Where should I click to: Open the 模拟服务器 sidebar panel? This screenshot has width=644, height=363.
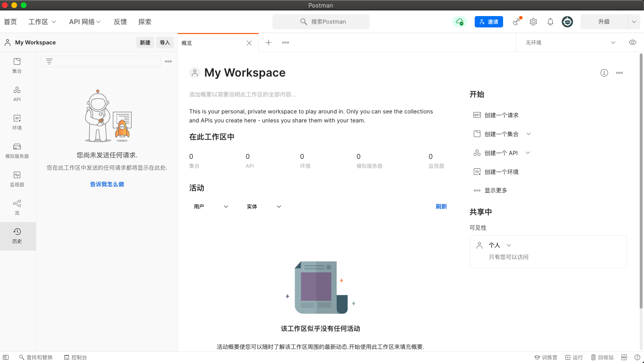pyautogui.click(x=17, y=150)
